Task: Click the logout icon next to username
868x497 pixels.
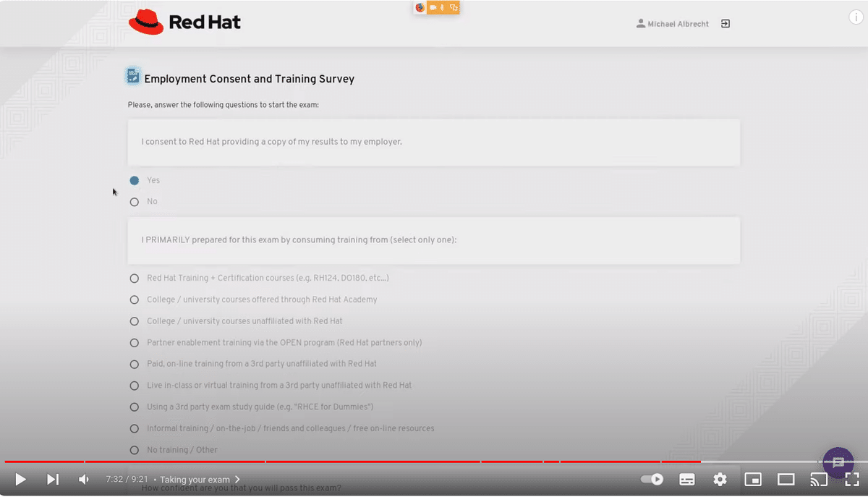Action: [726, 24]
